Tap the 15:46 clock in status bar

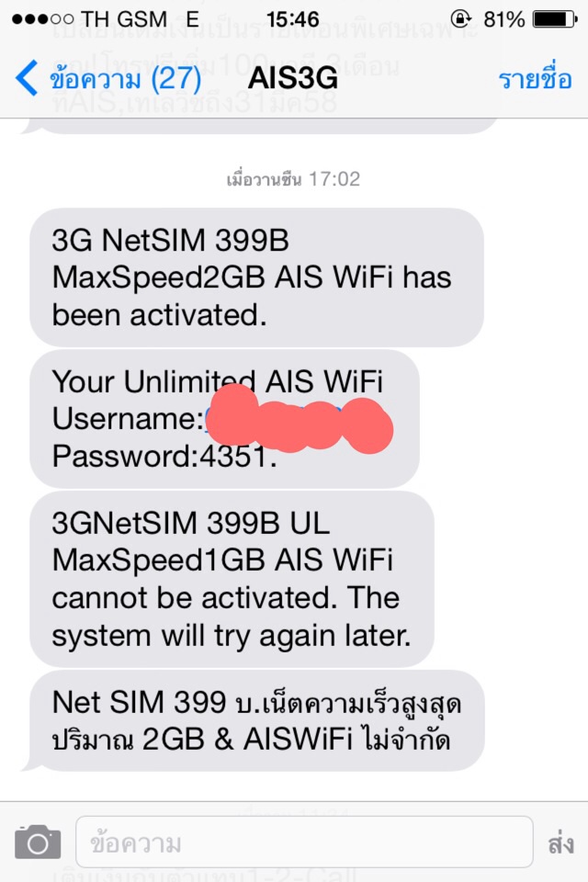292,19
